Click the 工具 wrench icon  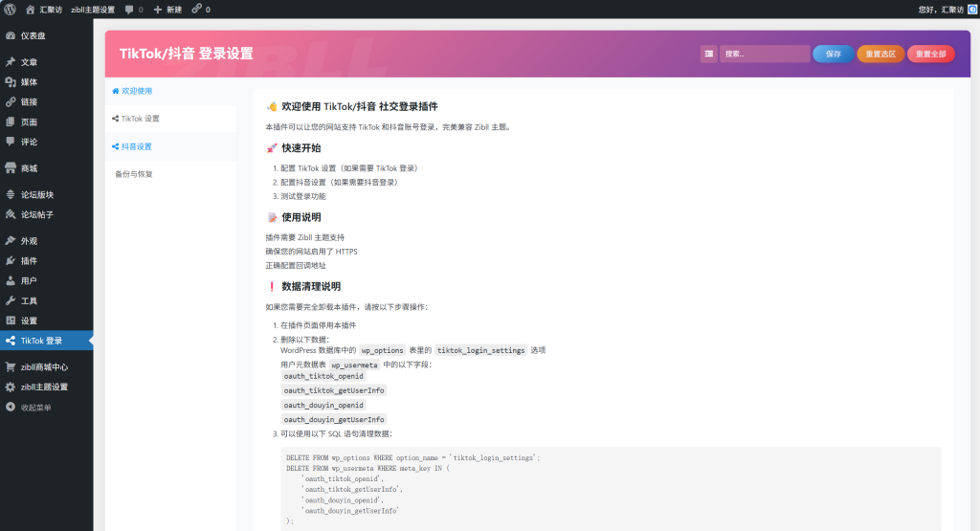tap(11, 300)
